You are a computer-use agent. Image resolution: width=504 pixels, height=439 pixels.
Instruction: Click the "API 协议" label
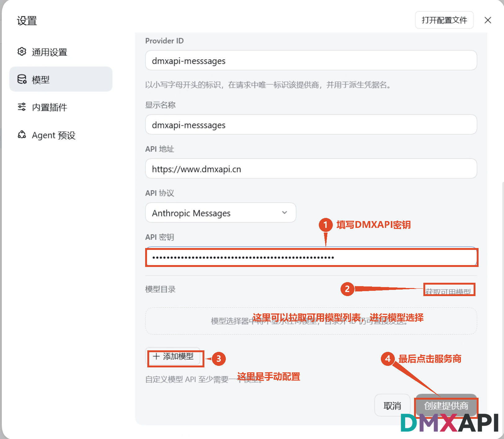point(159,193)
